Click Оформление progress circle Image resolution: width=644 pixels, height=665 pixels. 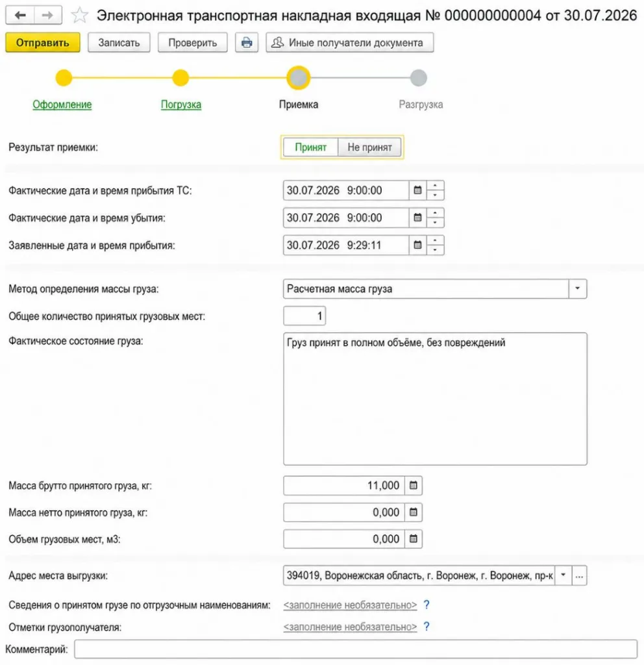point(64,78)
